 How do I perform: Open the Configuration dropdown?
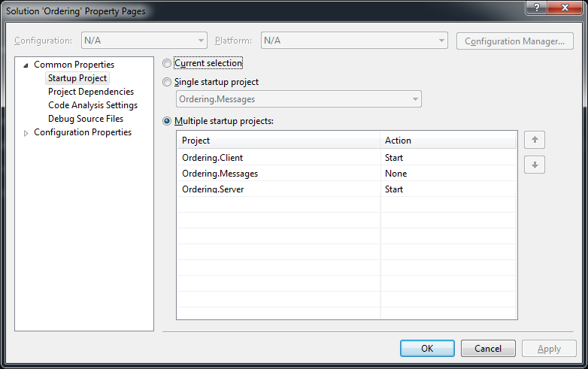(x=144, y=41)
